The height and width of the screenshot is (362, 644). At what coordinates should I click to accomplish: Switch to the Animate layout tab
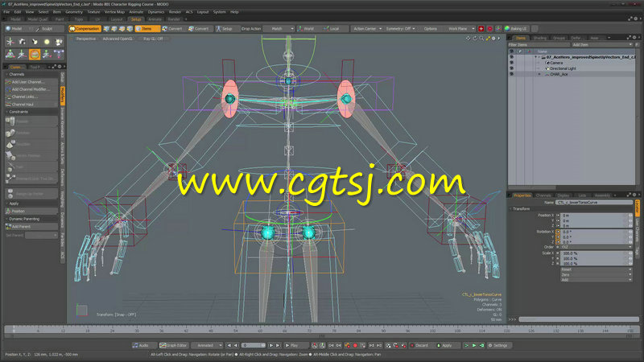(155, 19)
